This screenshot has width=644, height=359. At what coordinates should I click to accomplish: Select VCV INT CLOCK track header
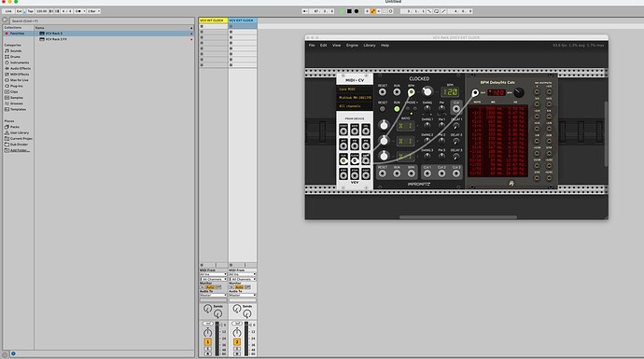[x=213, y=21]
